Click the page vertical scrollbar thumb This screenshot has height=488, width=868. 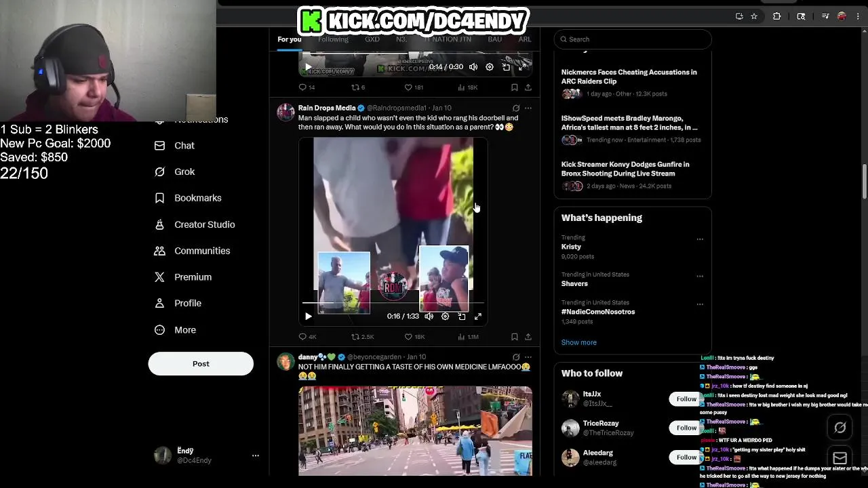(x=864, y=182)
